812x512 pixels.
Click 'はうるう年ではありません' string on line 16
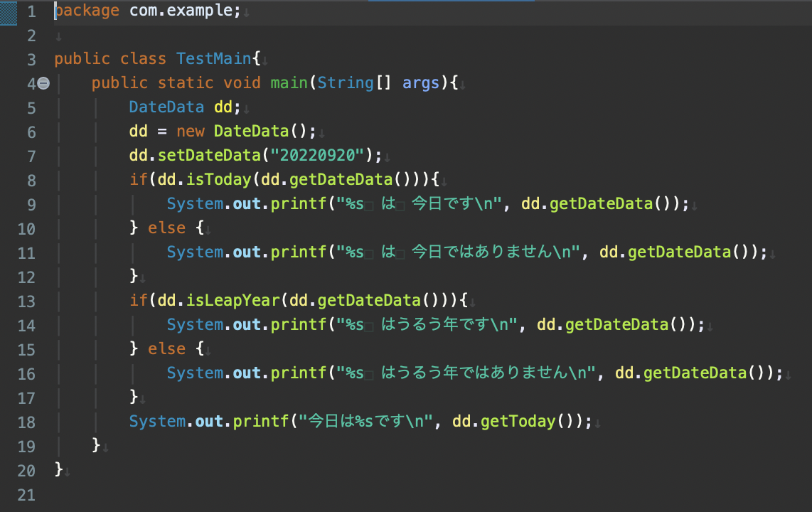(475, 373)
